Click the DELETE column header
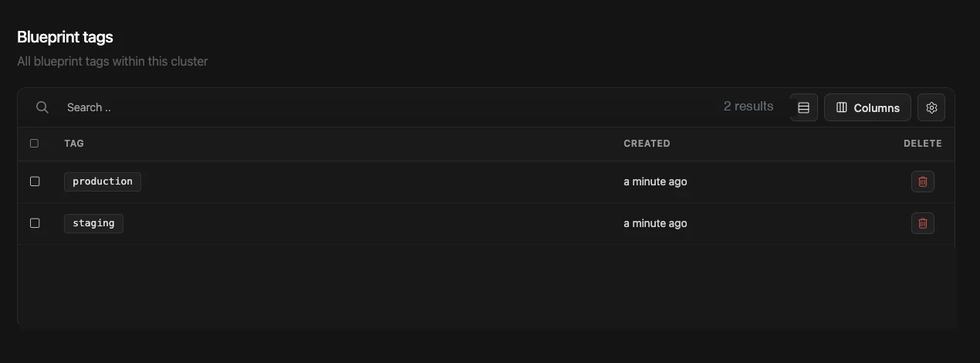The height and width of the screenshot is (363, 980). 923,144
